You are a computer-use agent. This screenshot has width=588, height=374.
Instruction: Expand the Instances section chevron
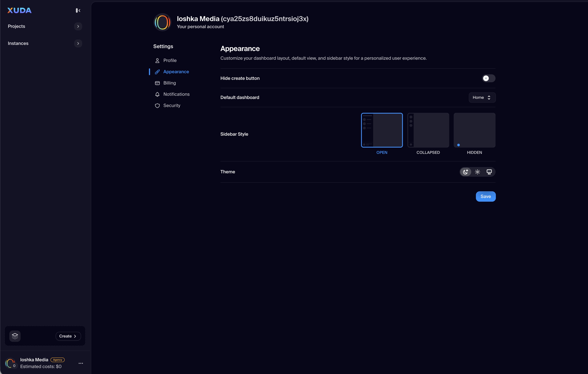[78, 43]
